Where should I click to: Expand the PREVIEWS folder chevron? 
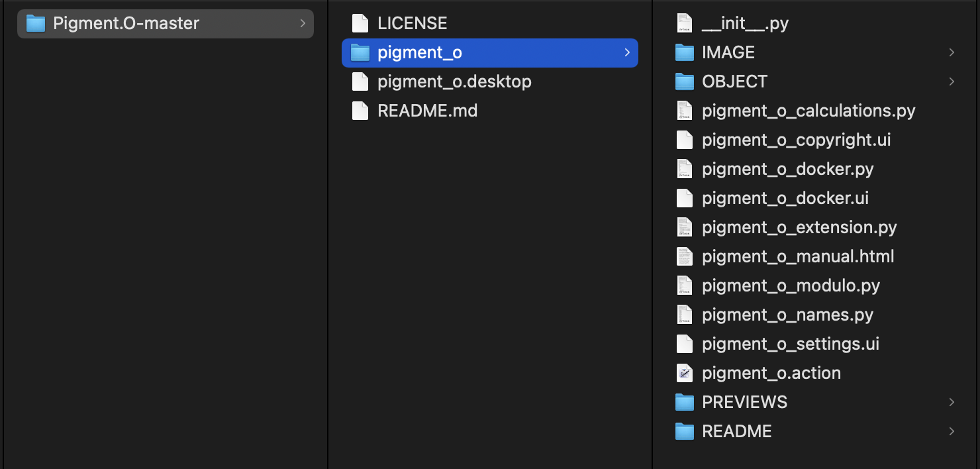[x=952, y=402]
